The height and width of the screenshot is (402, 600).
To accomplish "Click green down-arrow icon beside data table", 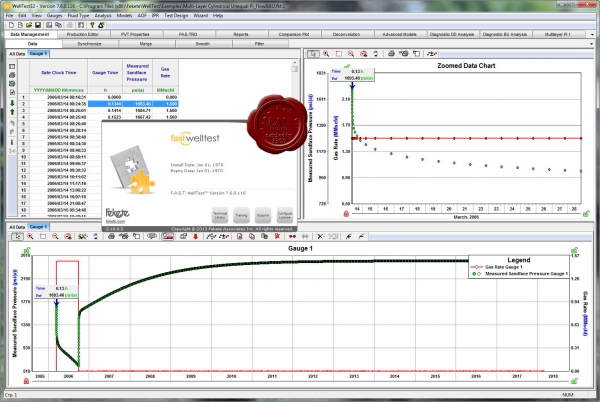I will click(x=12, y=104).
